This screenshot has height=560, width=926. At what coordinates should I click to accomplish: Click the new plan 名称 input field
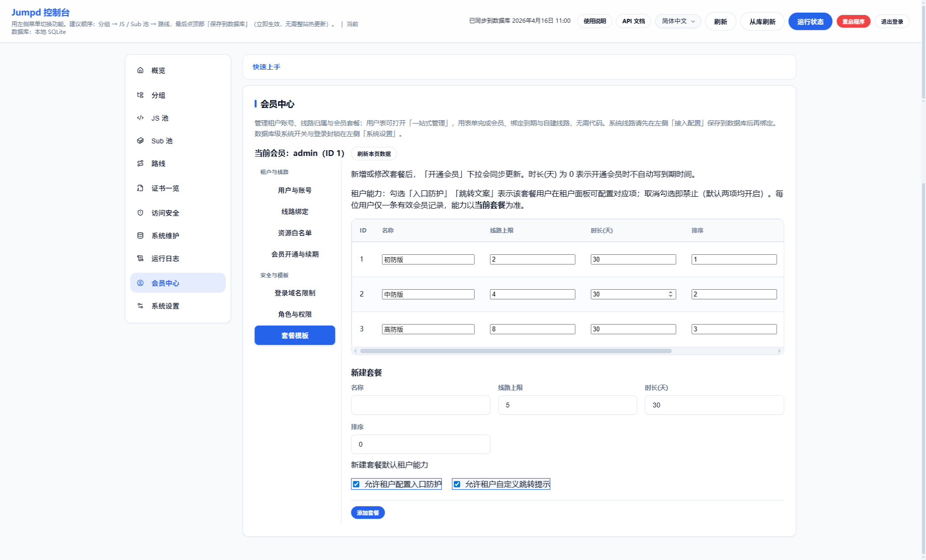(420, 405)
